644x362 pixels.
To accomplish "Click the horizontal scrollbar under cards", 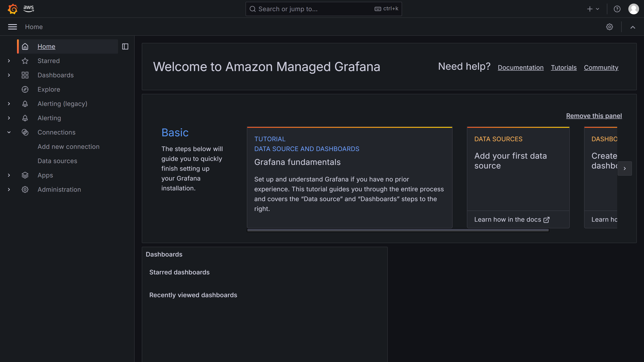I will coord(398,230).
